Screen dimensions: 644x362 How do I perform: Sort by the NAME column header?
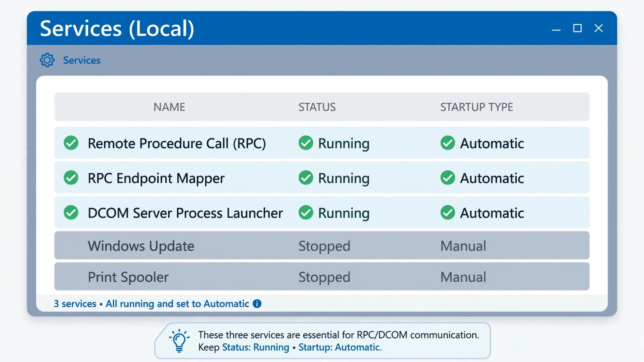tap(169, 107)
